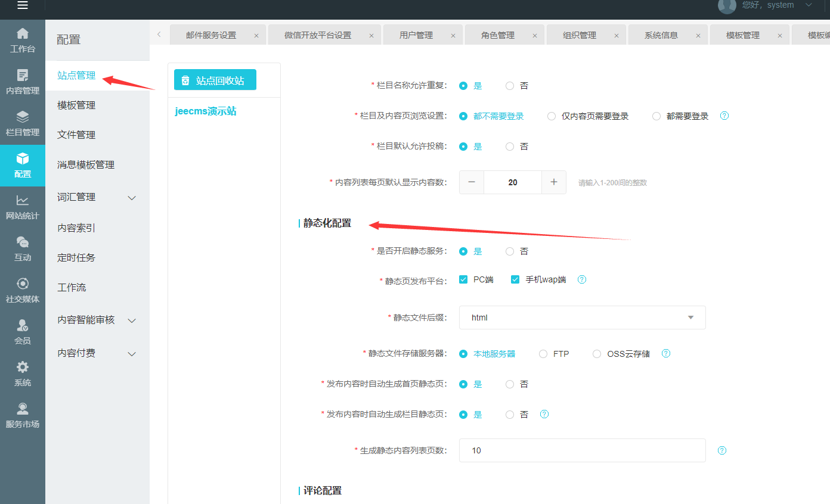Increase 内容列表每页默认显示内容数 value
The image size is (830, 504).
click(x=554, y=182)
